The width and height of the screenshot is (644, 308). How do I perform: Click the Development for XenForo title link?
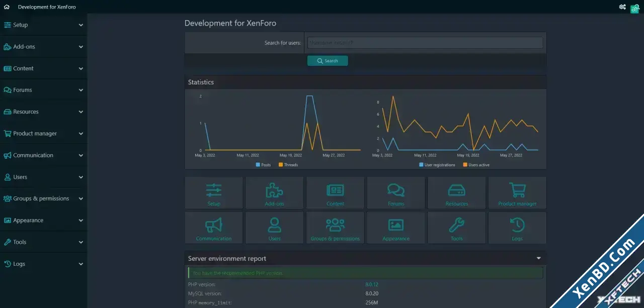[x=47, y=7]
